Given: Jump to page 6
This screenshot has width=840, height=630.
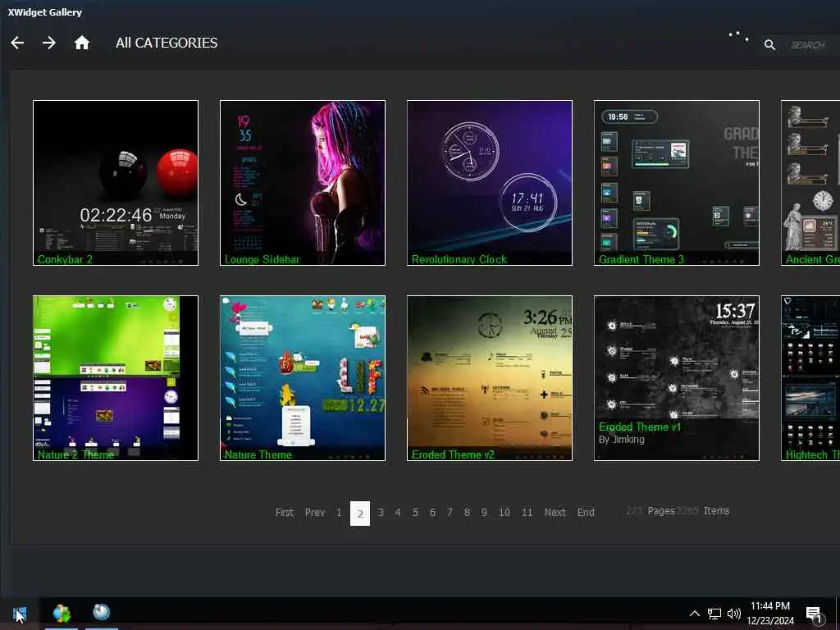Looking at the screenshot, I should coord(432,513).
